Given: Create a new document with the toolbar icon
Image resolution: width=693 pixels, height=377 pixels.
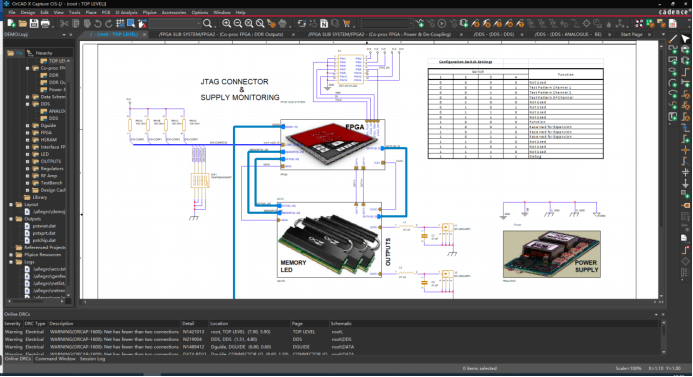Looking at the screenshot, I should (11, 23).
